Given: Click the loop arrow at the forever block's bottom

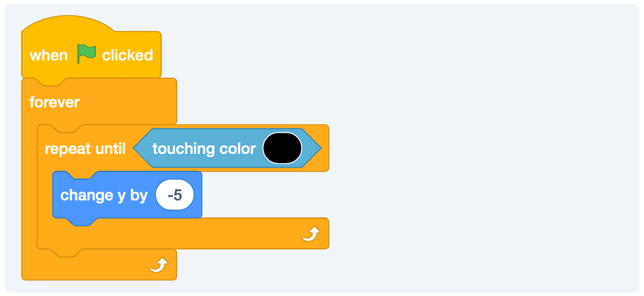Looking at the screenshot, I should [x=159, y=265].
